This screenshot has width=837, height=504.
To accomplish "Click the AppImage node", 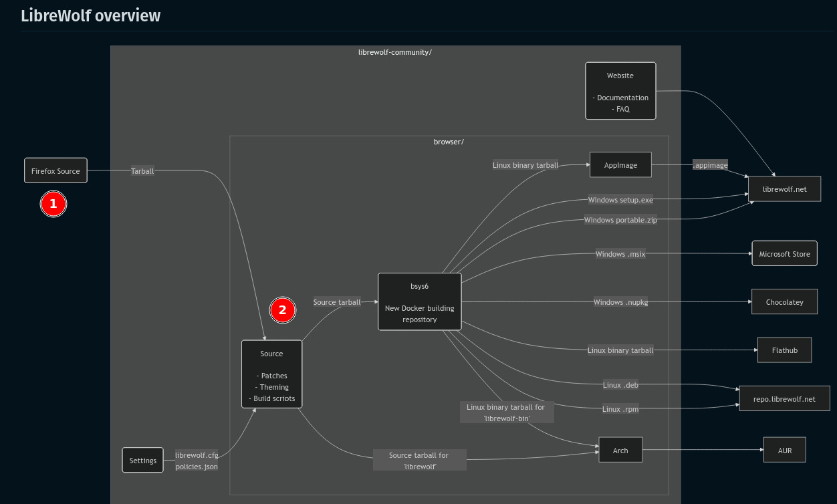I will point(620,165).
